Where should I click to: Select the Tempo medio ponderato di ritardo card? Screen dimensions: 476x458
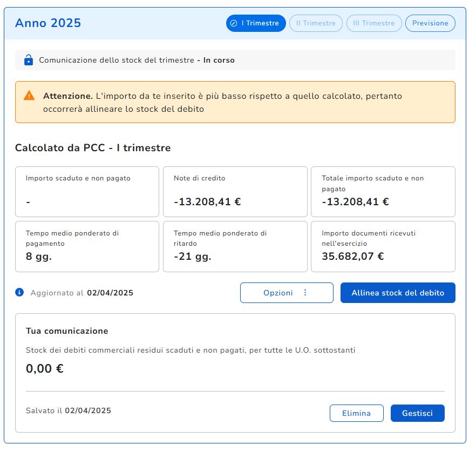235,246
